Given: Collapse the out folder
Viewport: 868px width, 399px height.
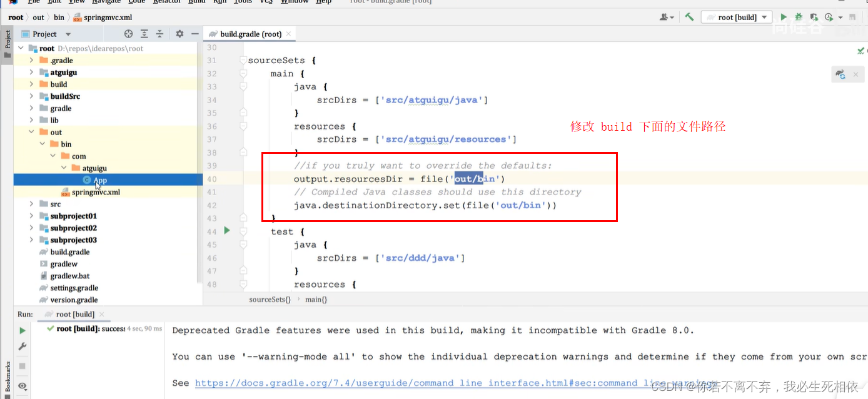Looking at the screenshot, I should tap(31, 132).
